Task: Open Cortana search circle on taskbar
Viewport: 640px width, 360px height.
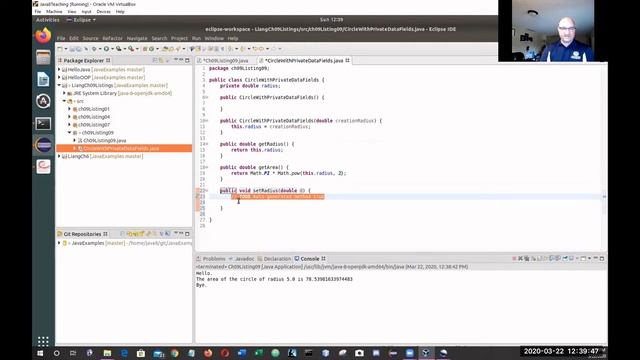Action: [x=56, y=353]
